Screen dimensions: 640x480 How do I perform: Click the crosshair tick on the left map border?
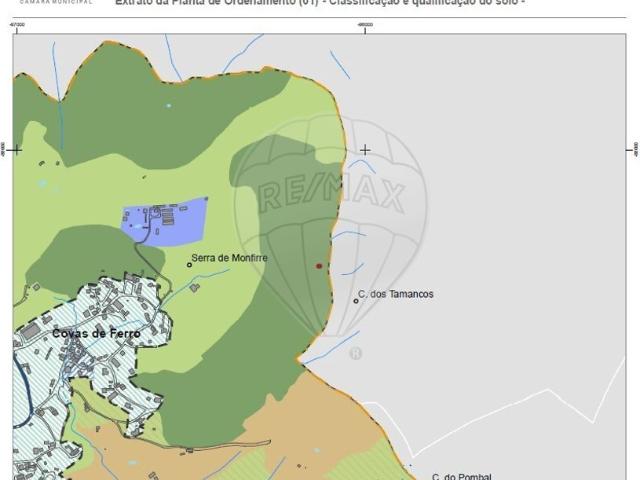point(14,150)
